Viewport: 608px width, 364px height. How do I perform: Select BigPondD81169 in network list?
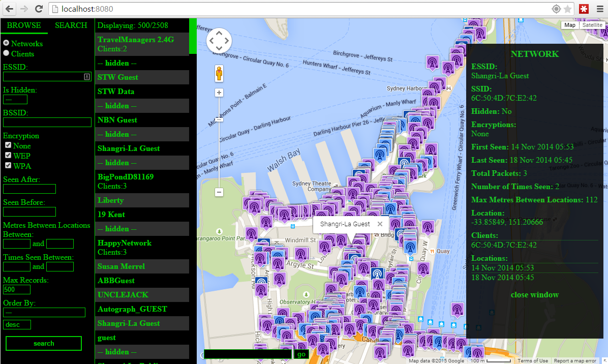pyautogui.click(x=142, y=181)
